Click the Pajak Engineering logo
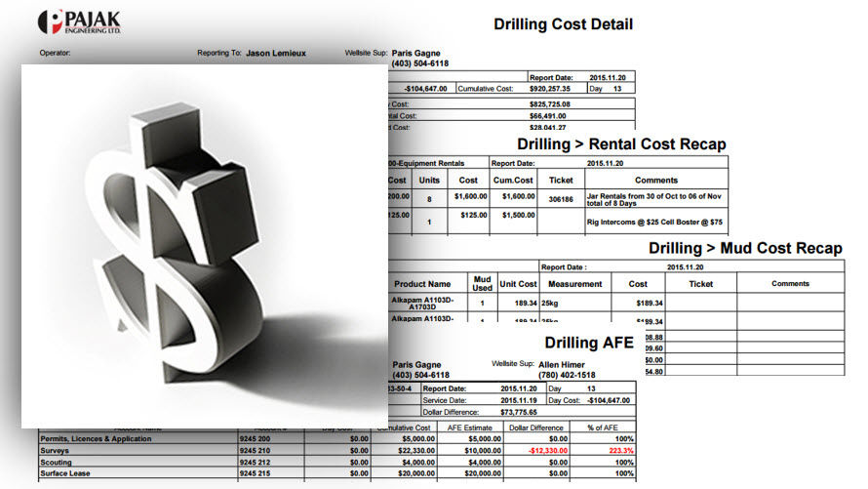This screenshot has height=489, width=868. (x=82, y=20)
